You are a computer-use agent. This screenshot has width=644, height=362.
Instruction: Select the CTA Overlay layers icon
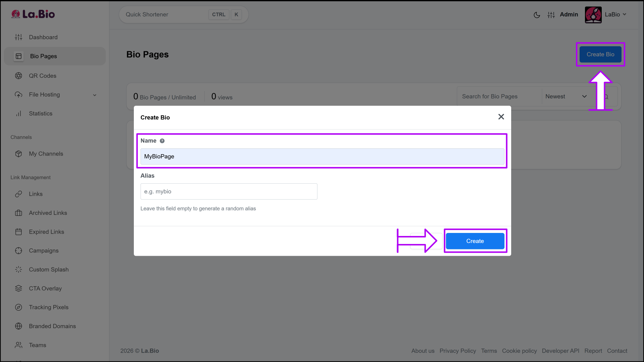18,289
